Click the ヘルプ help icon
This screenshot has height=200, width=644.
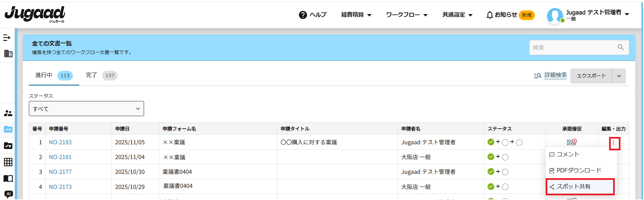coord(303,15)
